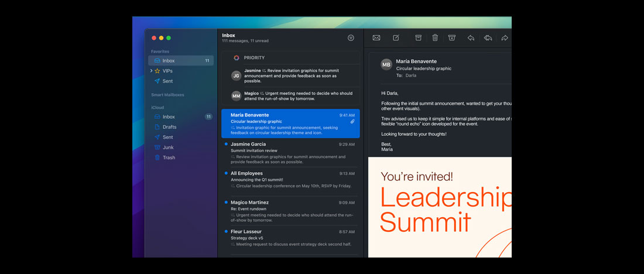Expand the VIPs mailbox chevron
The image size is (644, 274).
152,71
